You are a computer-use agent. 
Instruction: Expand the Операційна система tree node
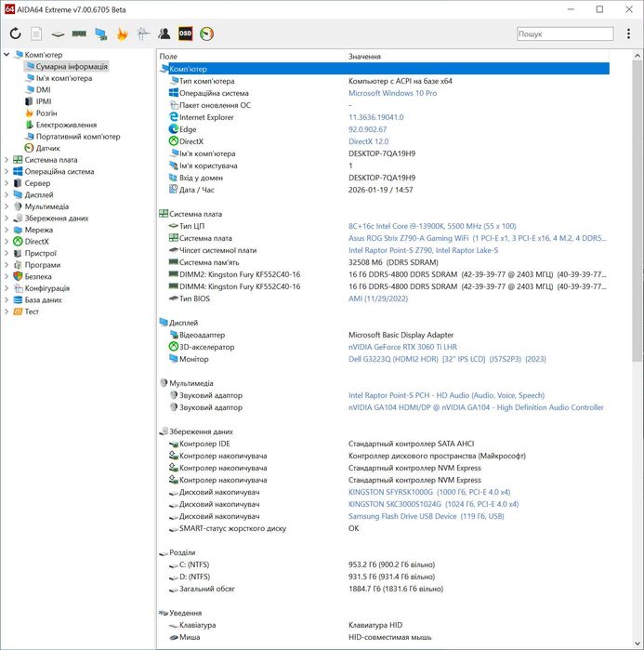pyautogui.click(x=7, y=171)
